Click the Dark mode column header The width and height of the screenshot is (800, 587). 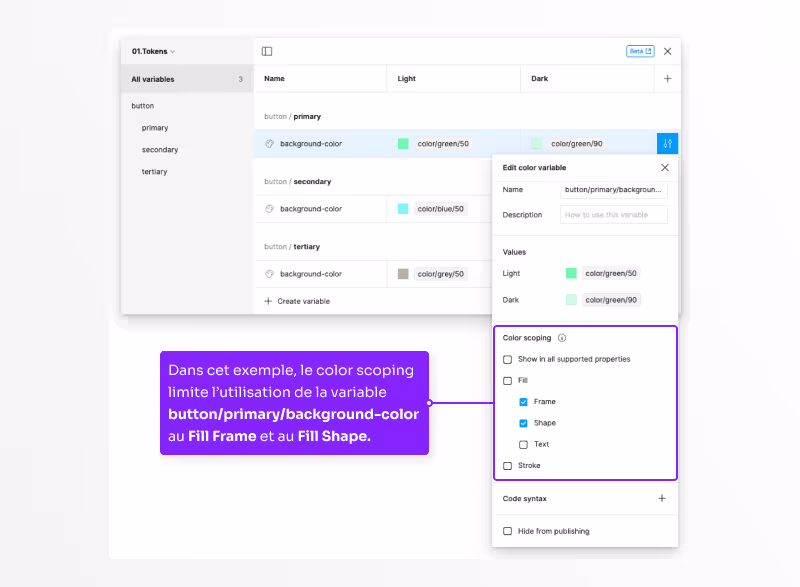(539, 79)
